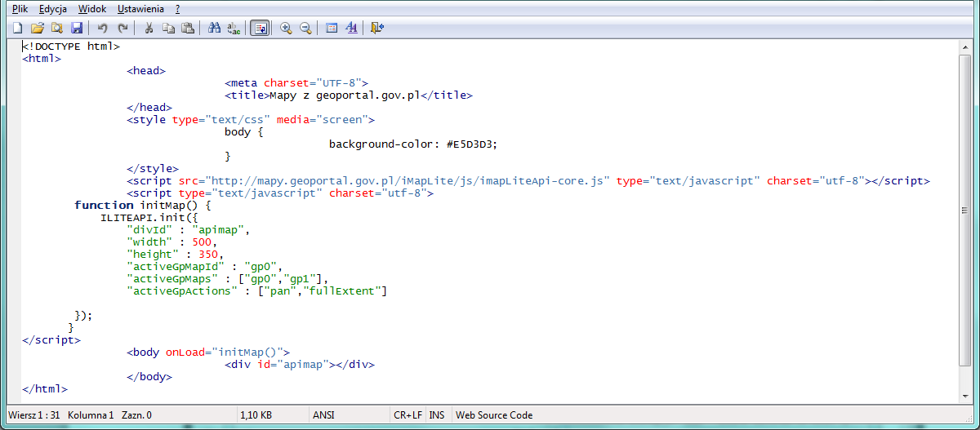Click the 'Web Source Code' scheme status entry
Screen dimensions: 980x430
pos(494,415)
